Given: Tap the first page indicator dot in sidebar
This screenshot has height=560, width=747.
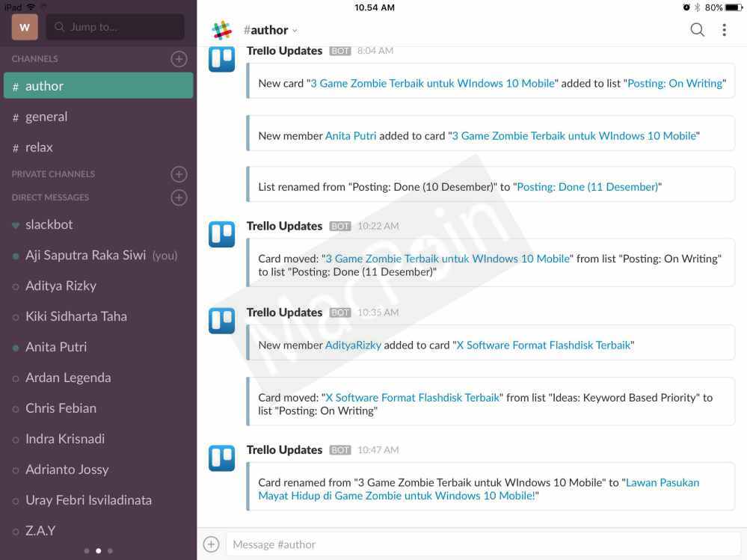Looking at the screenshot, I should [87, 551].
